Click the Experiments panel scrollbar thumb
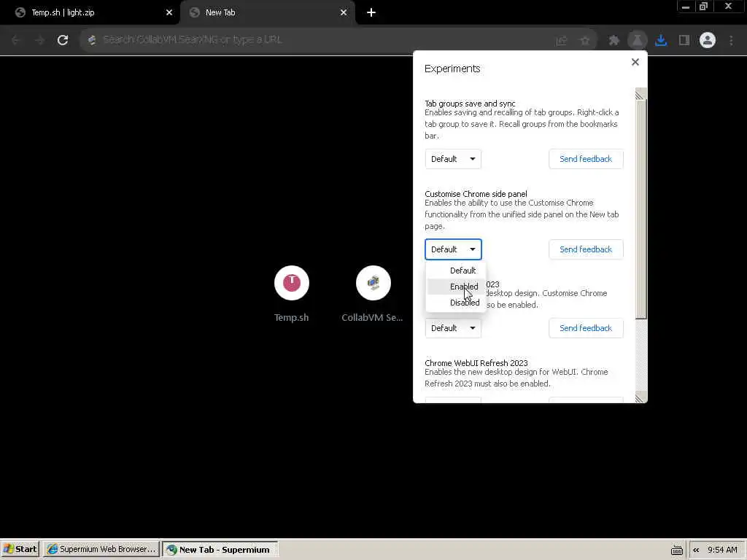 [x=640, y=209]
